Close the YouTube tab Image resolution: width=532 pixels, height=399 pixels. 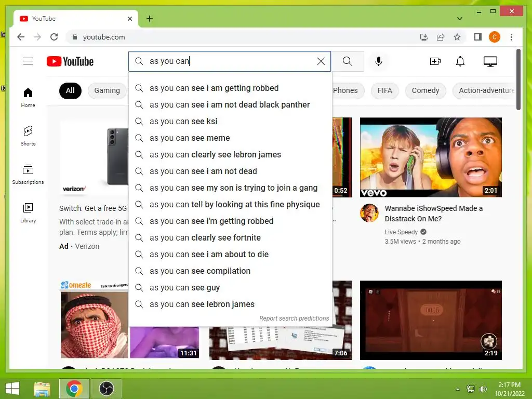pos(129,19)
